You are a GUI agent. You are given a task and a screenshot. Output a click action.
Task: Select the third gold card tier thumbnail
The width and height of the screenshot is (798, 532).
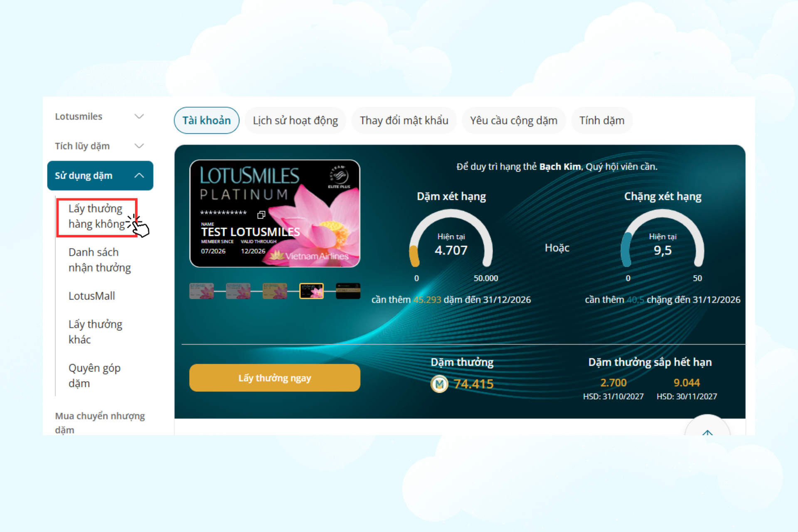275,291
